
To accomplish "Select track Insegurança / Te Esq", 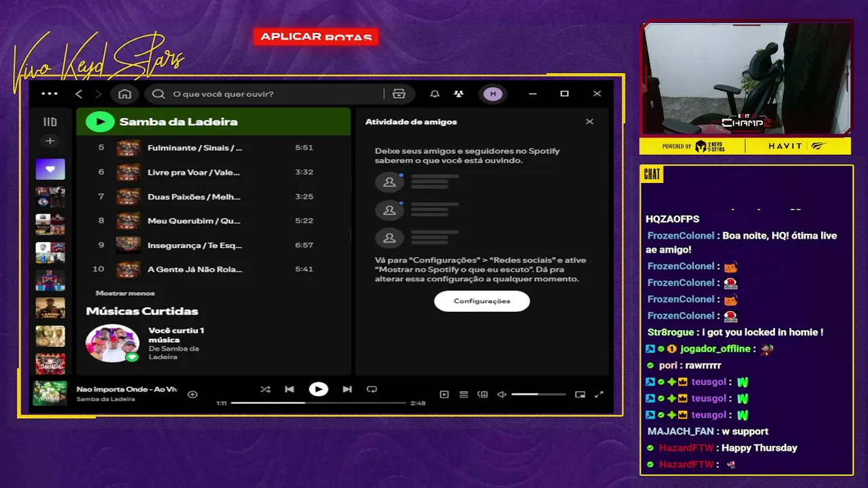I will (195, 245).
